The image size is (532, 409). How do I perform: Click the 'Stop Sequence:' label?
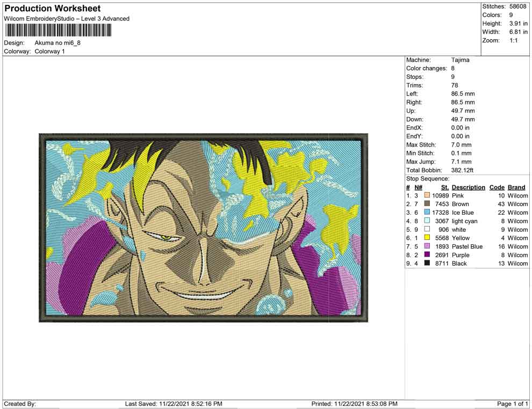[x=428, y=179]
